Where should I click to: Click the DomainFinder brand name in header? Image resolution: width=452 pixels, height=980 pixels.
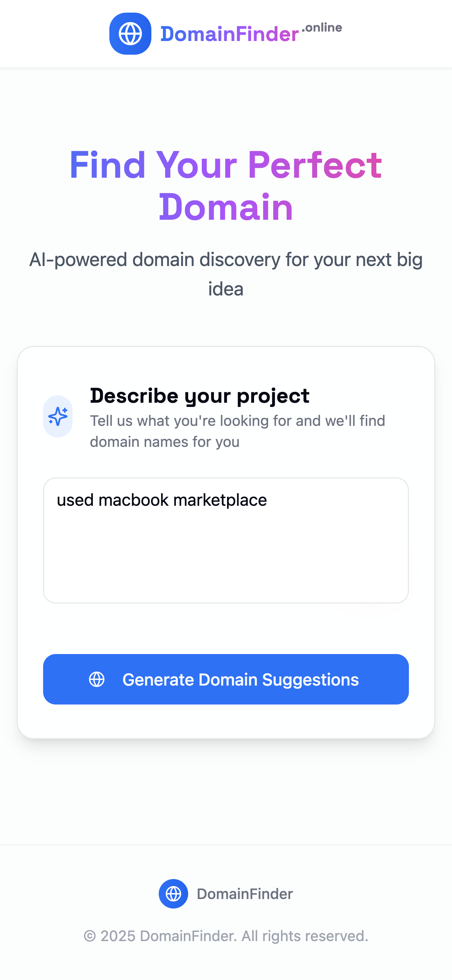pos(229,34)
